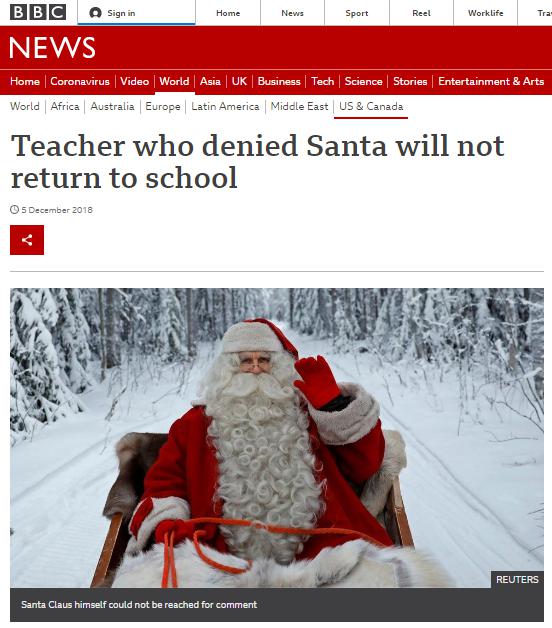Image resolution: width=552 pixels, height=628 pixels.
Task: Select the Business section tab
Action: (279, 81)
